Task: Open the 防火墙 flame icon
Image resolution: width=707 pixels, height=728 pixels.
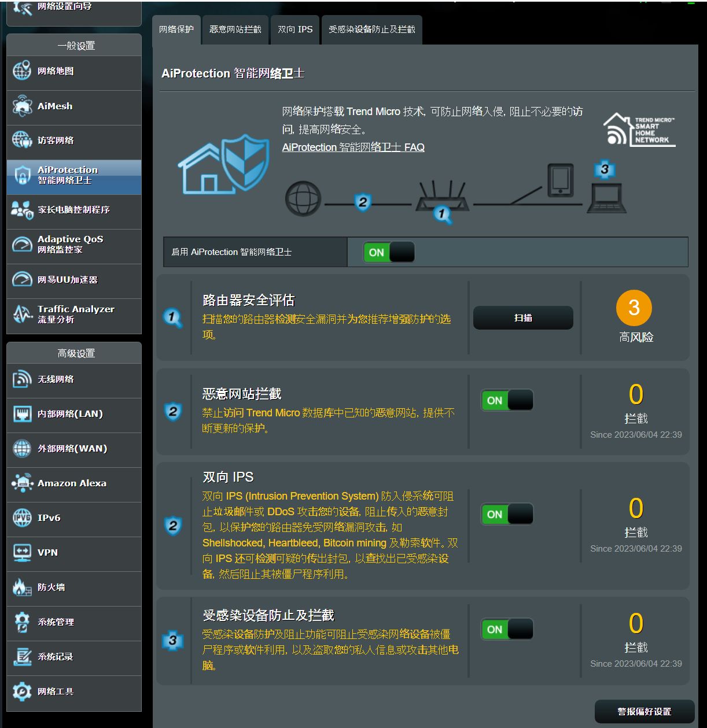Action: tap(22, 587)
